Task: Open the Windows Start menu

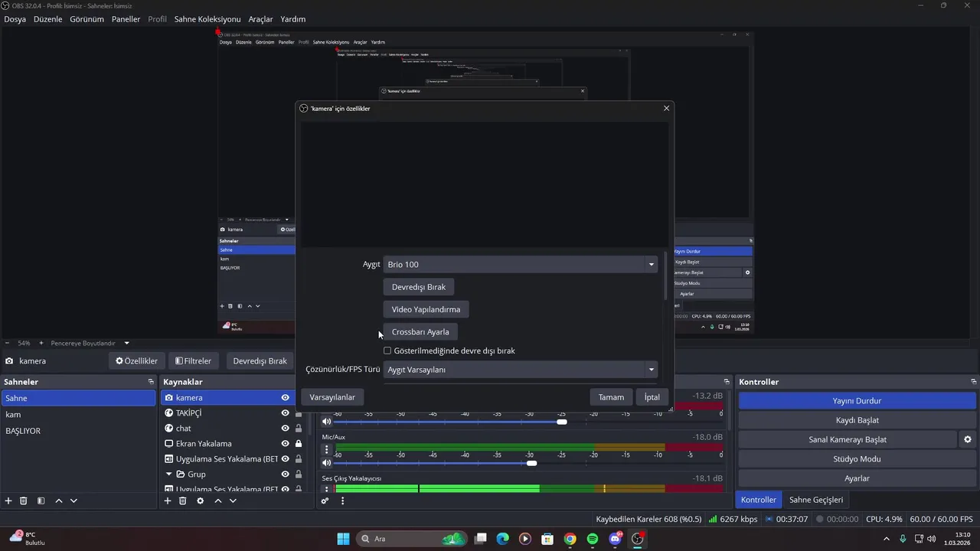Action: 343,539
